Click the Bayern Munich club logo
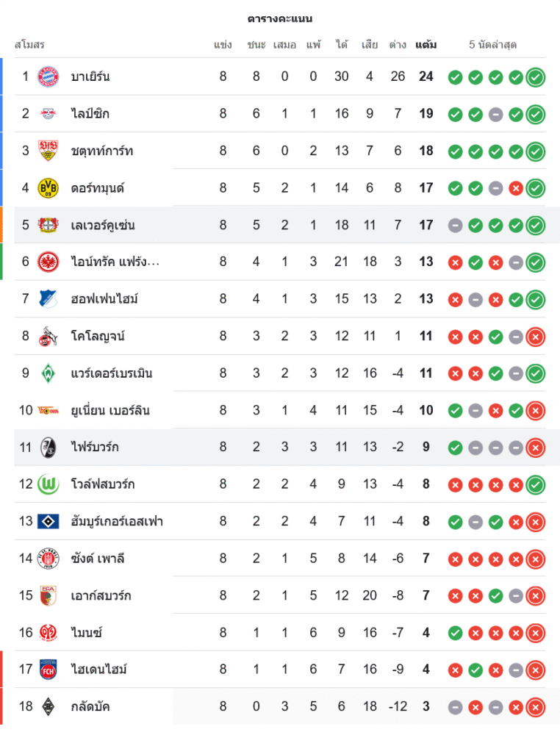The image size is (560, 735). coord(48,76)
